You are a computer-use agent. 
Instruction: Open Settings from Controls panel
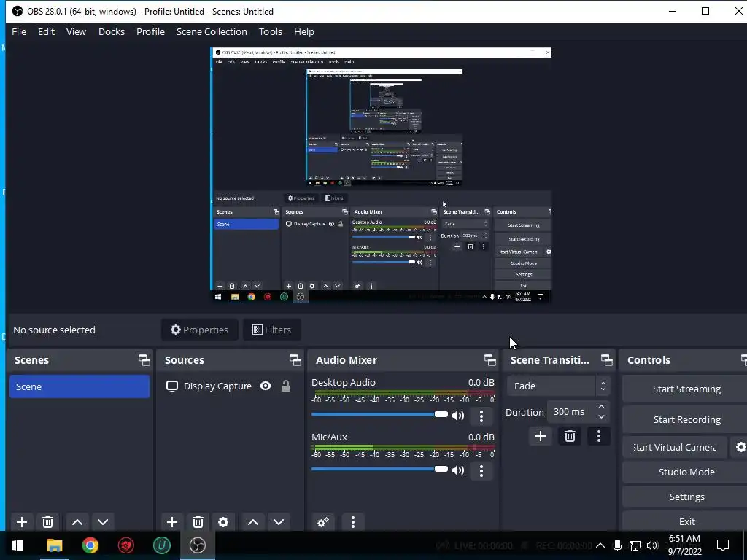pyautogui.click(x=684, y=497)
